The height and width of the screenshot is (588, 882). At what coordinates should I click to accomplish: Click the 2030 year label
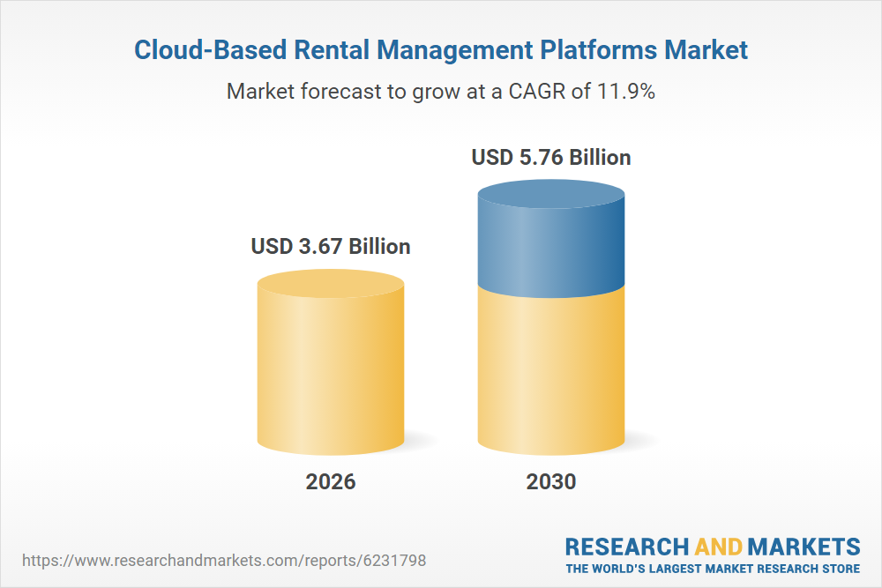tap(551, 481)
